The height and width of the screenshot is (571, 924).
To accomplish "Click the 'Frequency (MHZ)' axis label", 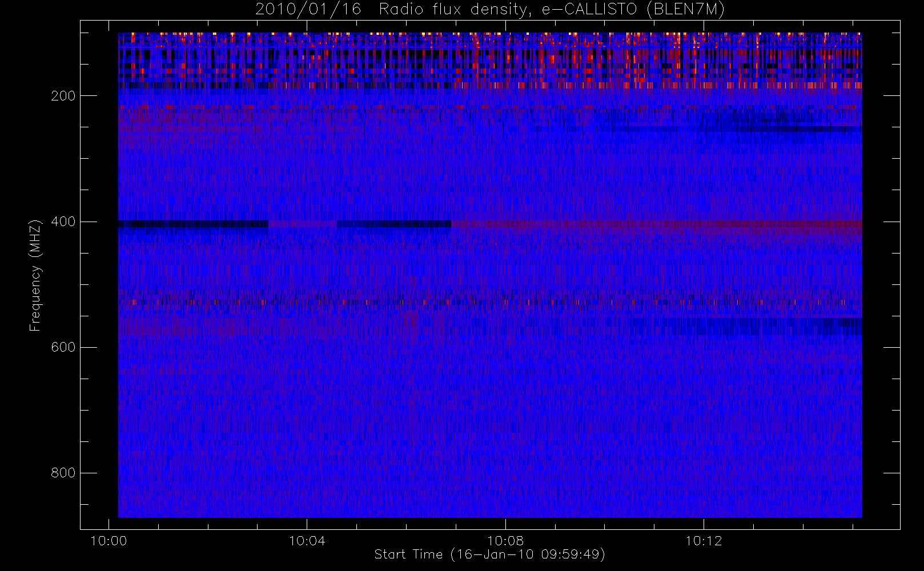I will point(35,275).
